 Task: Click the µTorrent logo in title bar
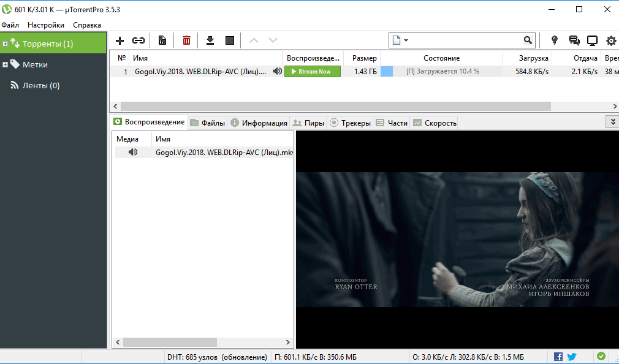[x=7, y=9]
